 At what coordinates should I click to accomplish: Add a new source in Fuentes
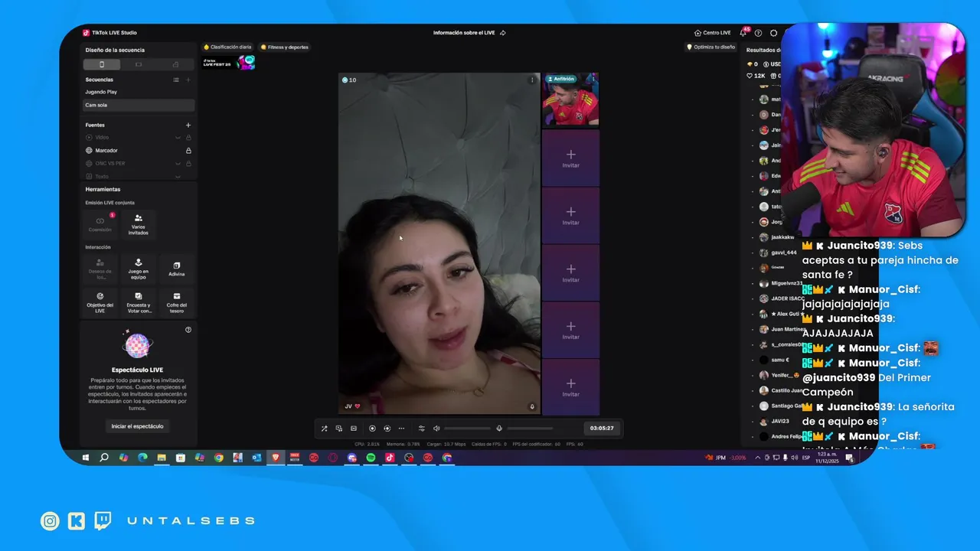pyautogui.click(x=188, y=125)
